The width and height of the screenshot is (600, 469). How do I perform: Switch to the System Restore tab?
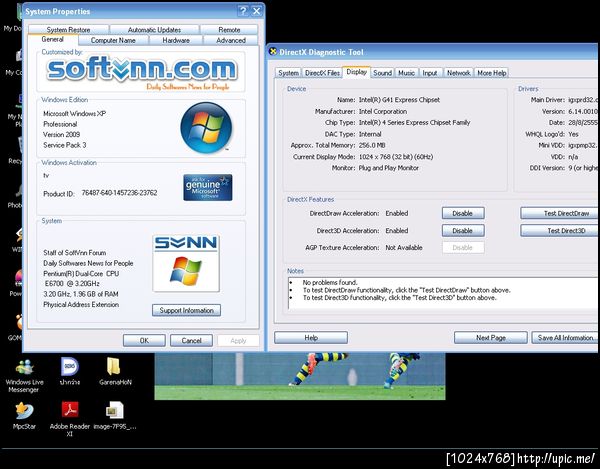pyautogui.click(x=68, y=29)
